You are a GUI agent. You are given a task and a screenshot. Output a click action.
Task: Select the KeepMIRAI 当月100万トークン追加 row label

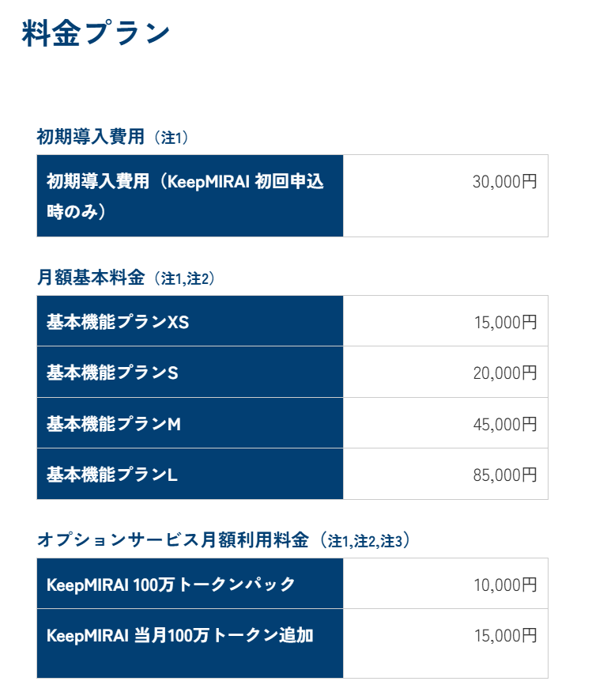click(x=180, y=635)
